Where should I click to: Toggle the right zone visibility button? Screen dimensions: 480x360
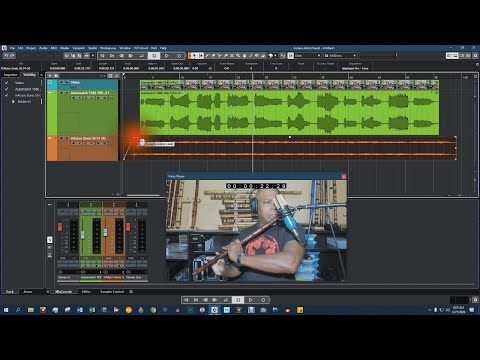[462, 56]
